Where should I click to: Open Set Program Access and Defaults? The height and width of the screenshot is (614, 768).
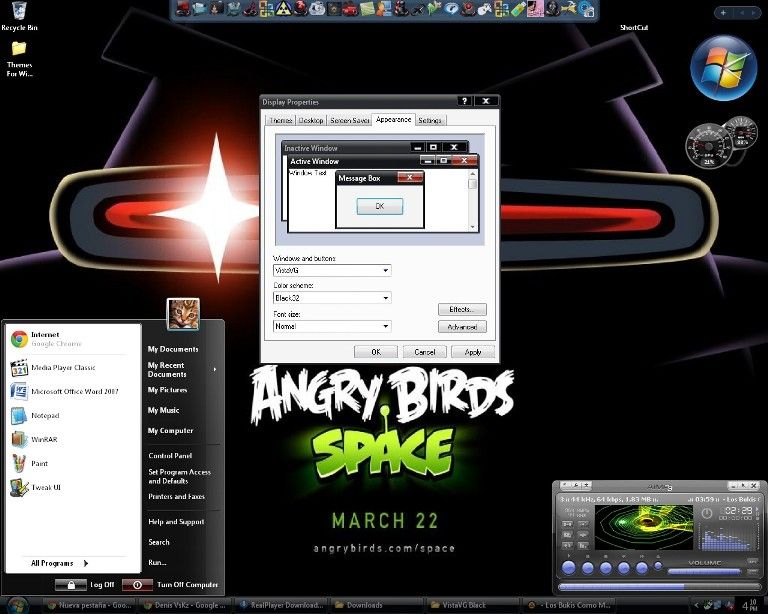pos(179,476)
